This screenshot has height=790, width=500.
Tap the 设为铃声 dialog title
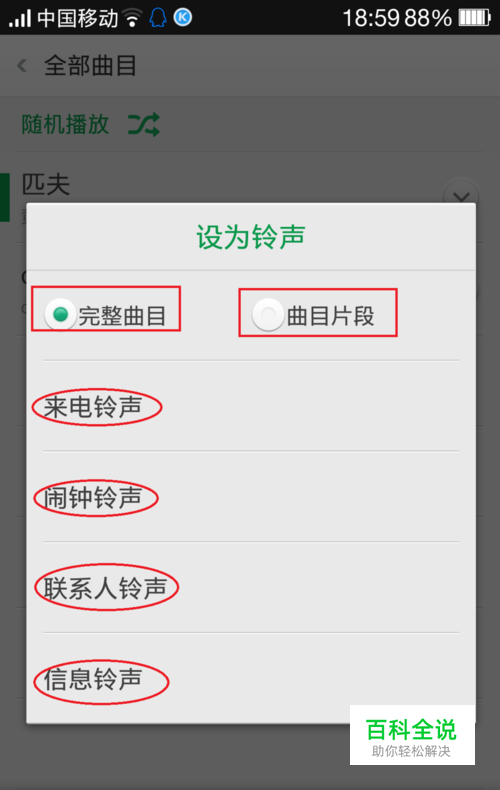(251, 237)
